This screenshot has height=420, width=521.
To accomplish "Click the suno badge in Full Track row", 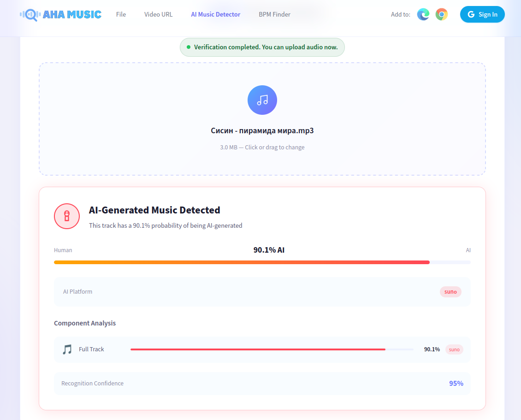I will point(454,349).
